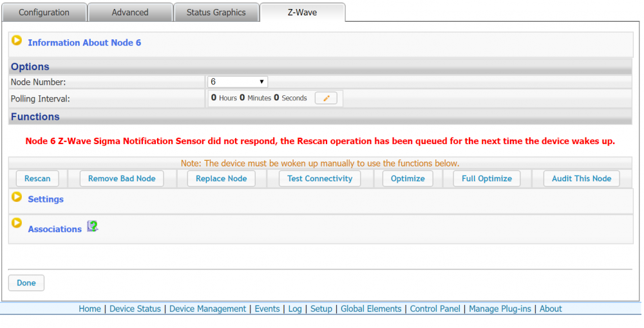644x328 pixels.
Task: Click the Node Number label
Action: (38, 82)
